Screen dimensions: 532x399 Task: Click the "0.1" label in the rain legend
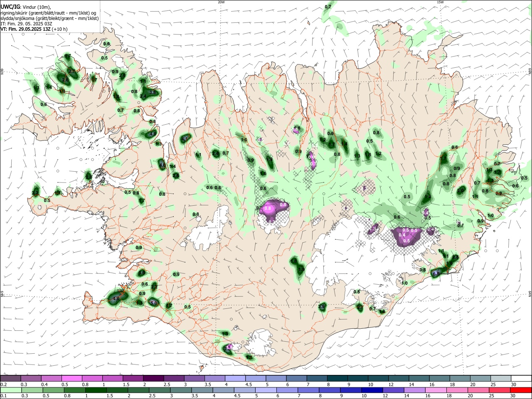(x=4, y=396)
